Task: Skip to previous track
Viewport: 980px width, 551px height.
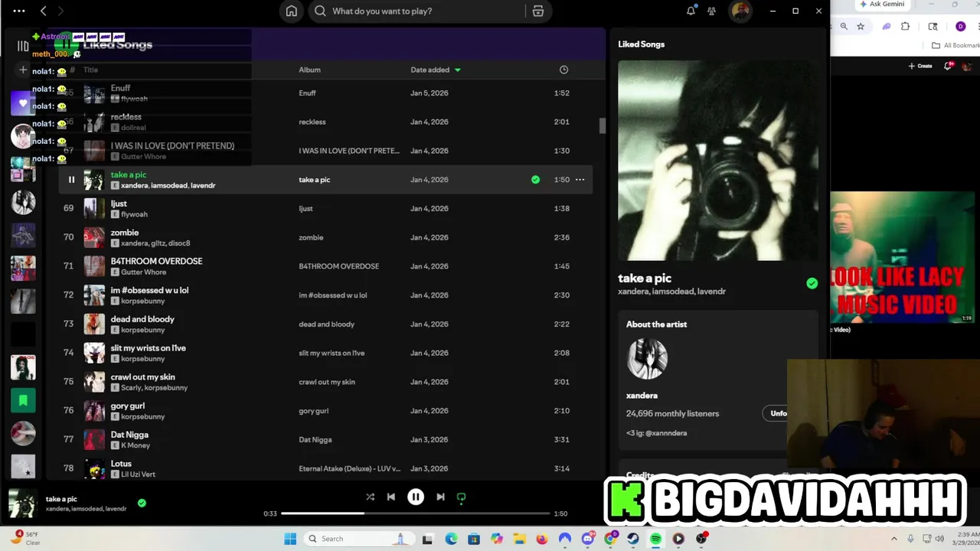Action: (x=391, y=497)
